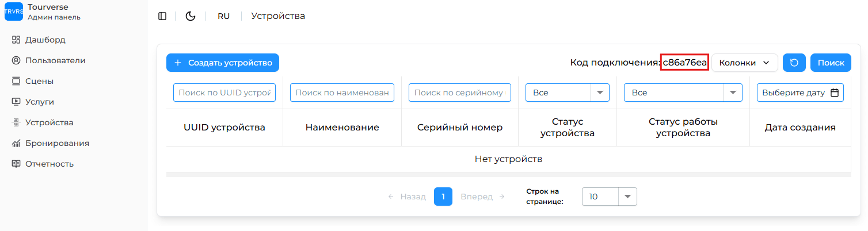Click the refresh table icon button
The height and width of the screenshot is (231, 868).
pyautogui.click(x=794, y=63)
